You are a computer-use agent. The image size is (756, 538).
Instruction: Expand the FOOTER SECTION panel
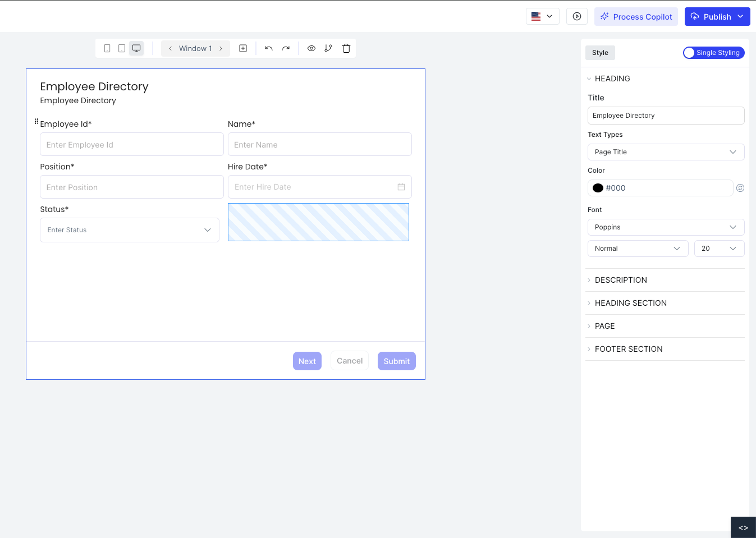[629, 348]
